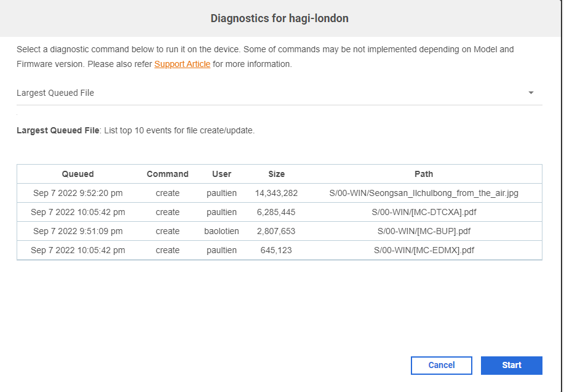Screen dimensions: 564x392
Task: Click the paultien user in first row
Action: [221, 193]
